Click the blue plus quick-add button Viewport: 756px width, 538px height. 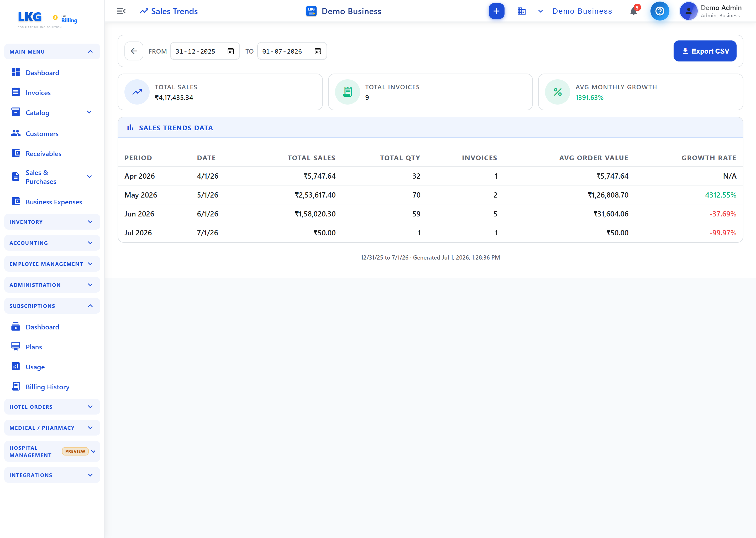496,11
